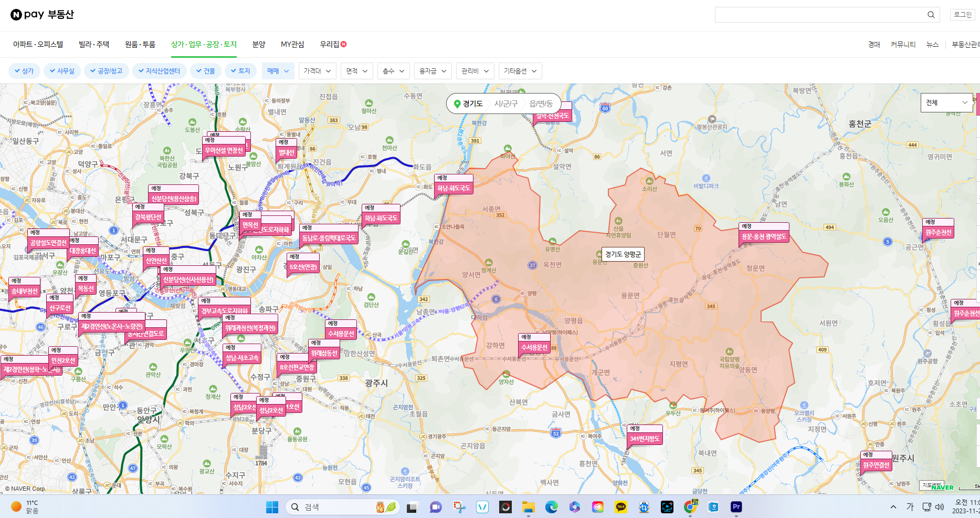Open the 위례삼동선 map marker
The height and width of the screenshot is (518, 980).
click(x=324, y=349)
